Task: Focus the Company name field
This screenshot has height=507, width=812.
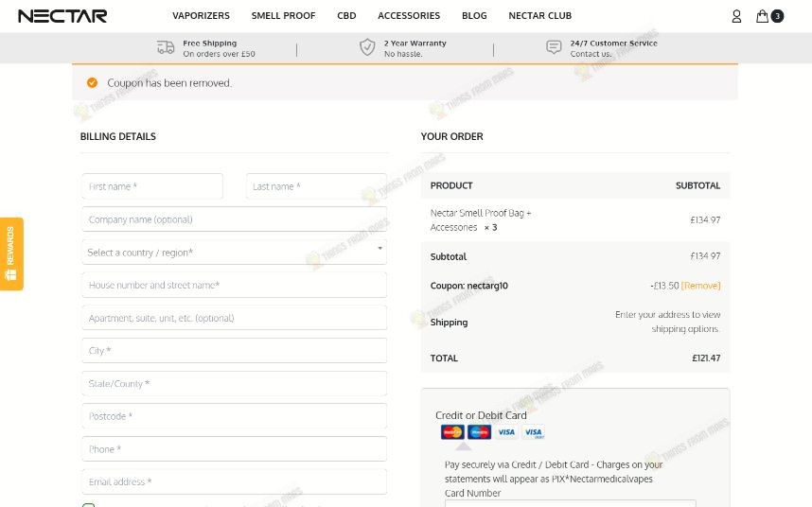Action: click(x=234, y=219)
